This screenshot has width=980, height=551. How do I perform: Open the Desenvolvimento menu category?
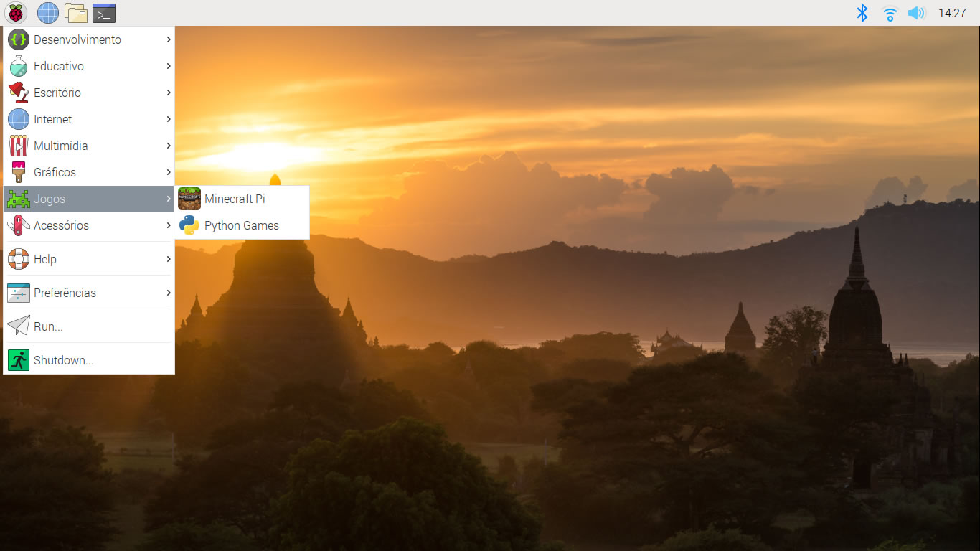89,39
